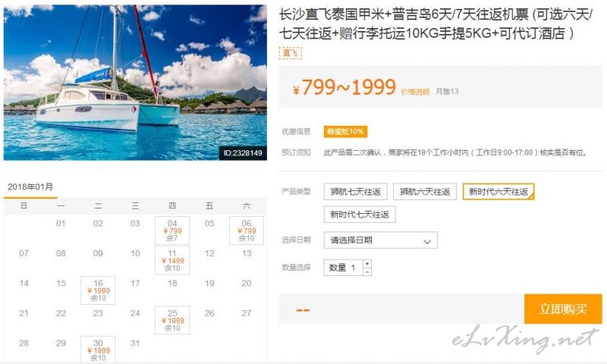Screen dimensions: 607x364
Task: Click the 立即购买 buy now button
Action: coord(563,309)
